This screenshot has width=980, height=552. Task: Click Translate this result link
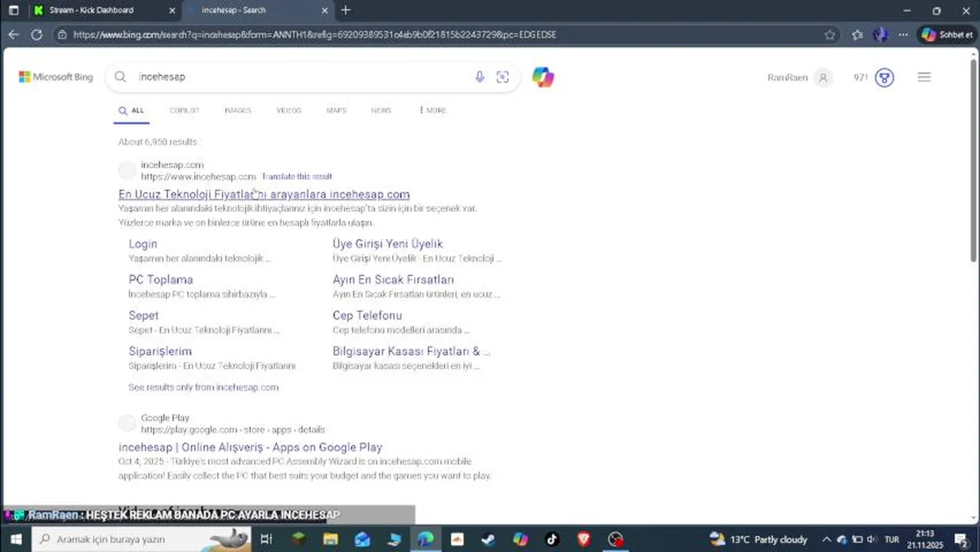coord(297,176)
